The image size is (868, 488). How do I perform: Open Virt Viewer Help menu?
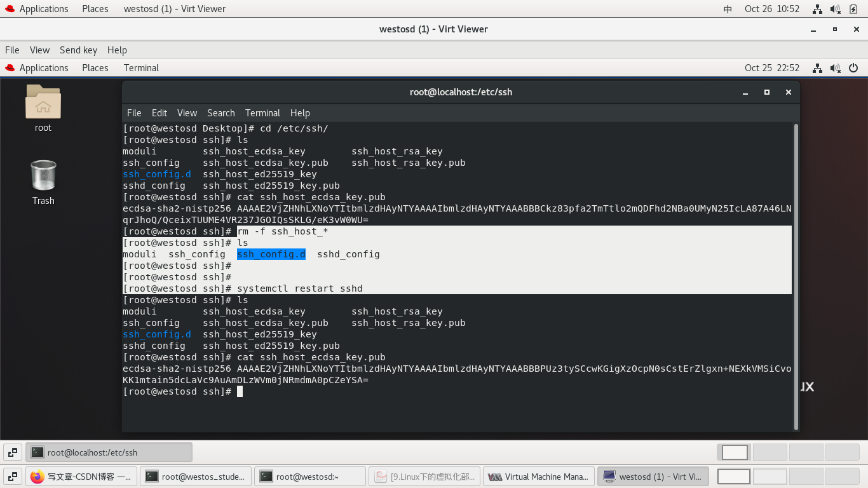tap(117, 50)
